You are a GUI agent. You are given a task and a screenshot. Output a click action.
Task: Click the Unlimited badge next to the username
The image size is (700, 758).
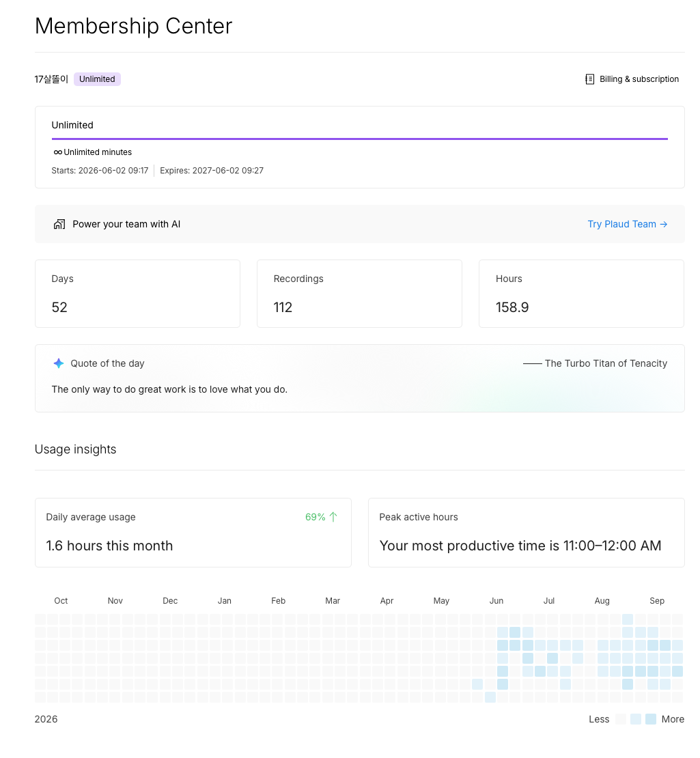click(x=97, y=79)
